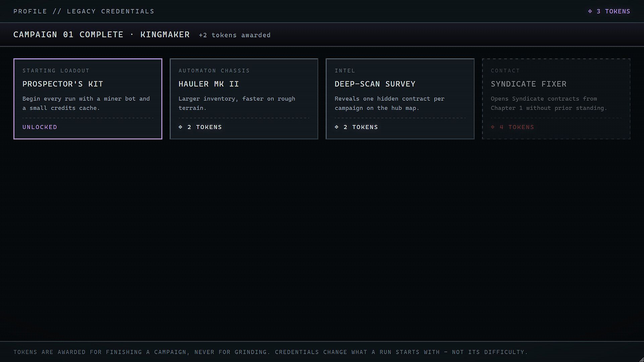Click the 'Opens Syndicate contracts' description

(549, 103)
